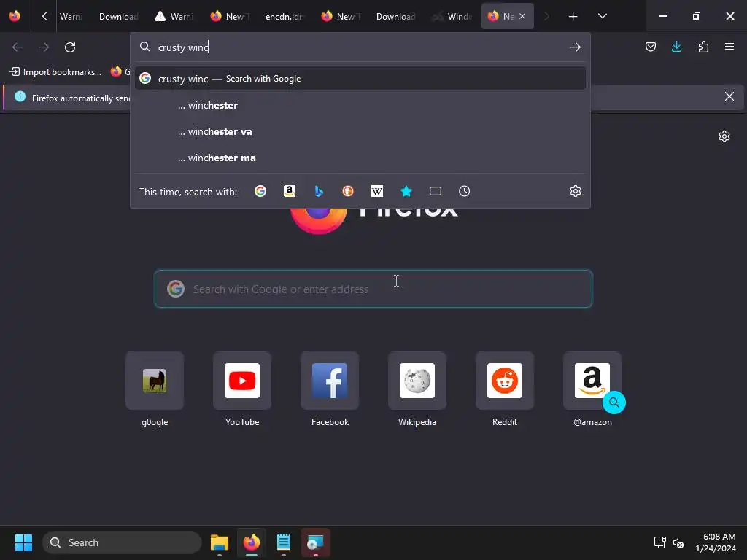Open a new tab with plus button
The image size is (747, 560).
click(573, 17)
